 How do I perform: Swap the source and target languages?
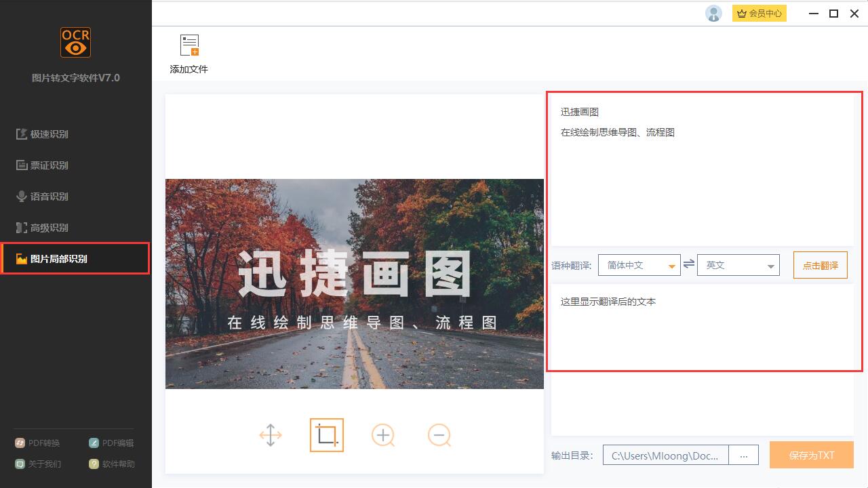click(x=689, y=264)
